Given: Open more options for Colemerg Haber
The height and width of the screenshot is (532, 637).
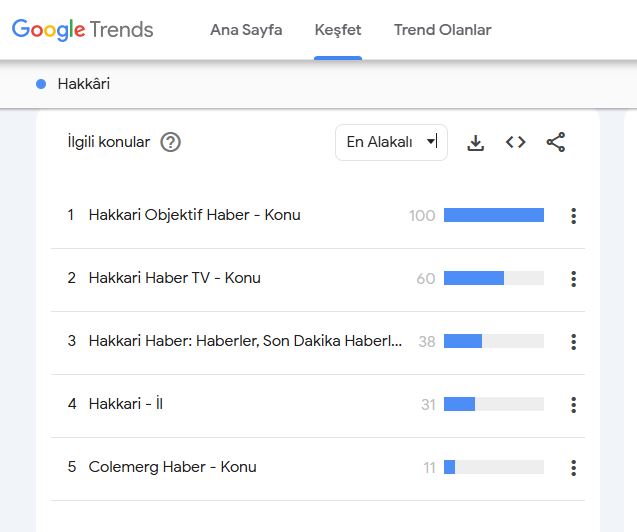Looking at the screenshot, I should [x=573, y=468].
